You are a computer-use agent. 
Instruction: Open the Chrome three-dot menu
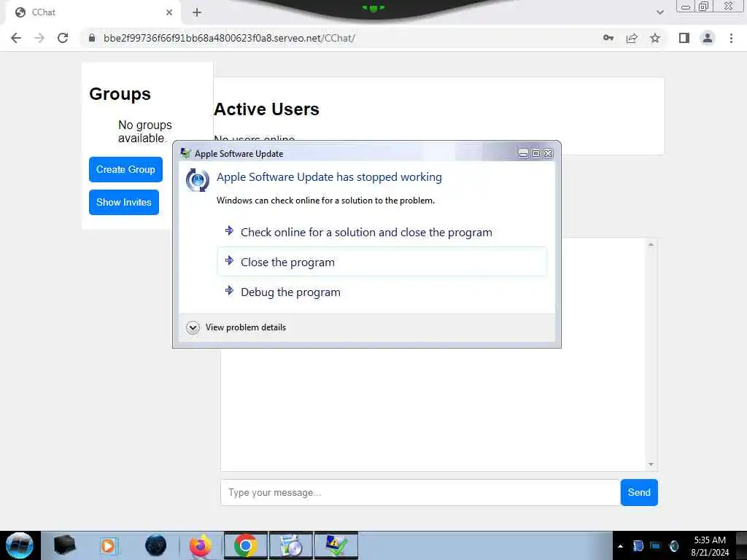(731, 38)
